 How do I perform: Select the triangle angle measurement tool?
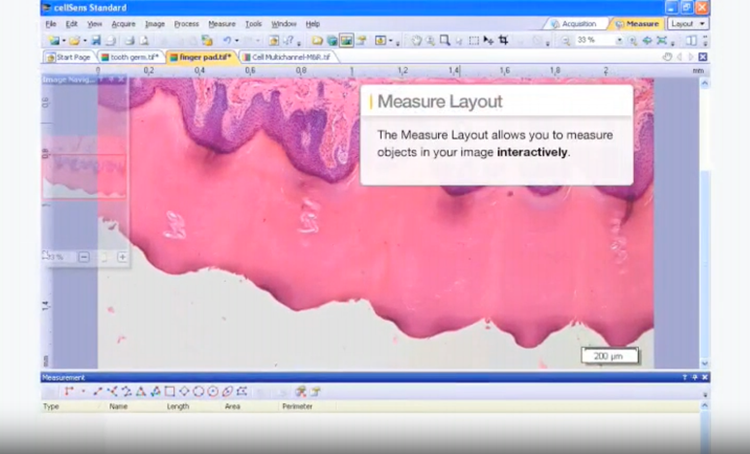tap(141, 392)
